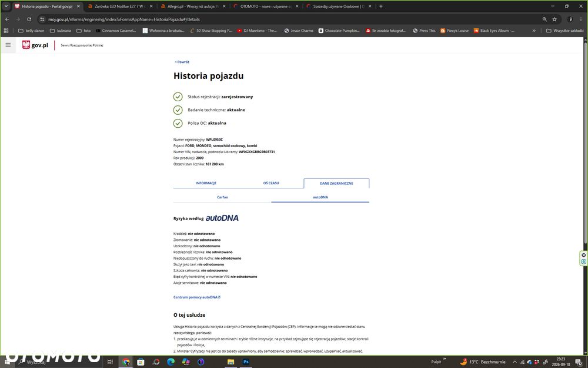Open the 'Chocolate Pumpkin...' bookmark
Viewport: 588px width, 368px height.
[339, 31]
